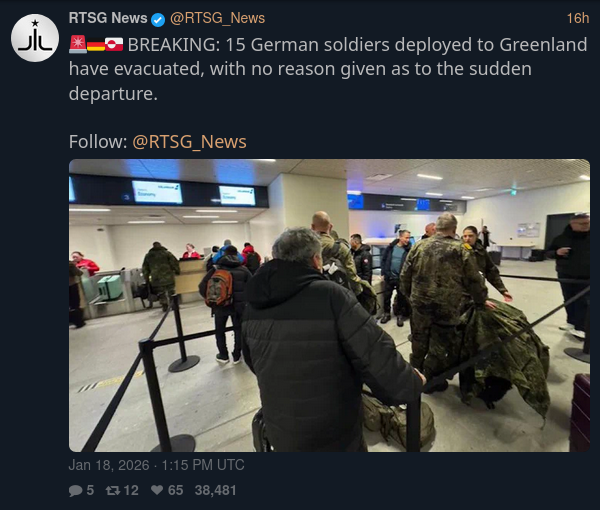Image resolution: width=600 pixels, height=510 pixels.
Task: Click the Greenland flag emoji
Action: [114, 44]
